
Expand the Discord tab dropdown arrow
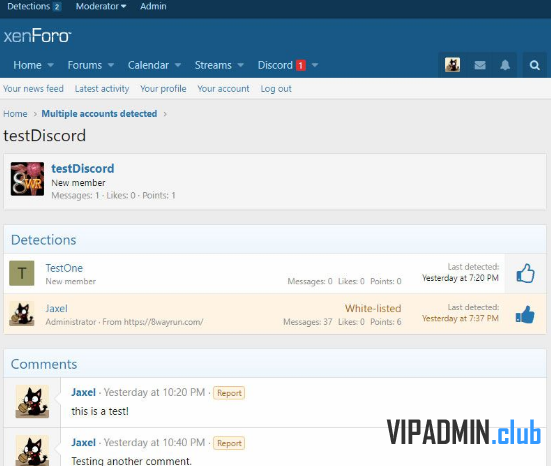[x=315, y=65]
